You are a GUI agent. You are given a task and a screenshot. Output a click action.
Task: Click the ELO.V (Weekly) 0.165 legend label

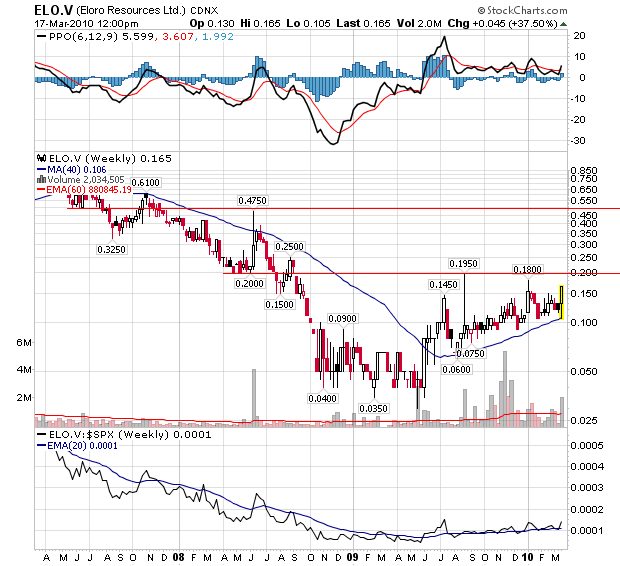[x=110, y=159]
